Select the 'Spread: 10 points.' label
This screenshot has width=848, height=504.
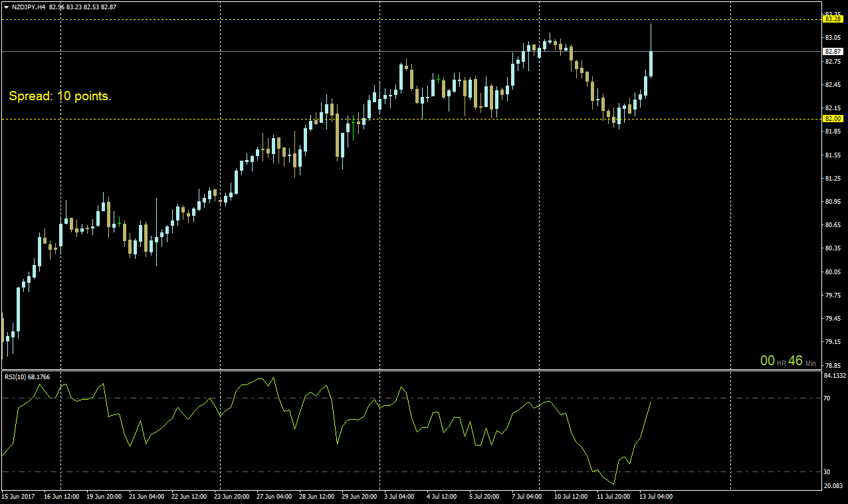click(x=60, y=96)
